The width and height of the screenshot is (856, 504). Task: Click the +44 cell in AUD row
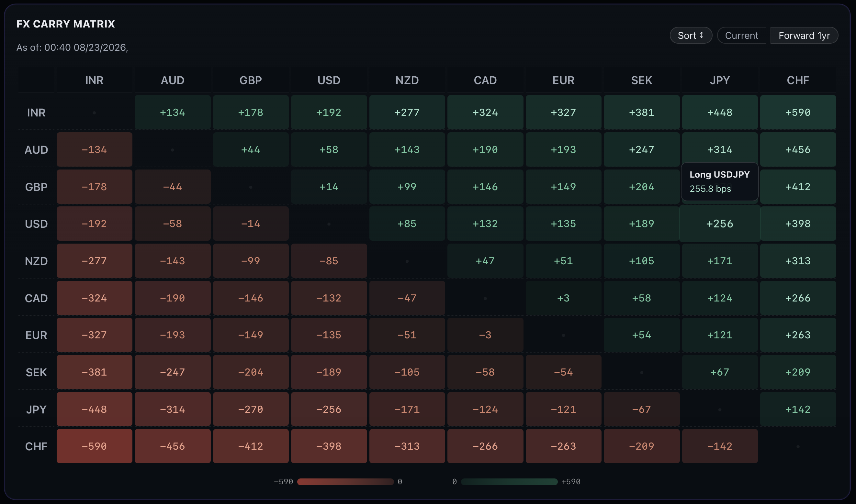click(251, 149)
